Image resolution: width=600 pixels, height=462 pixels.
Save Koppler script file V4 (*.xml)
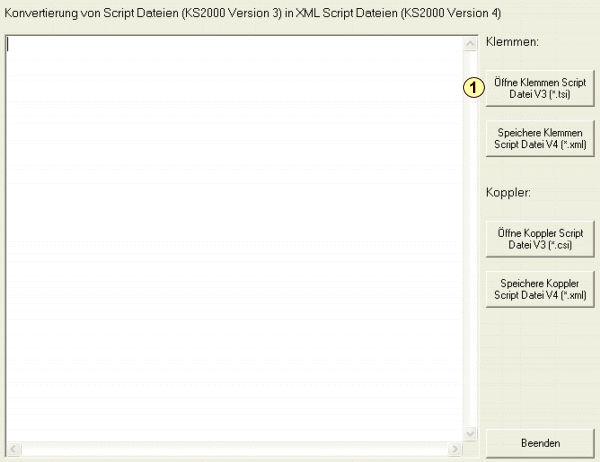tap(540, 289)
